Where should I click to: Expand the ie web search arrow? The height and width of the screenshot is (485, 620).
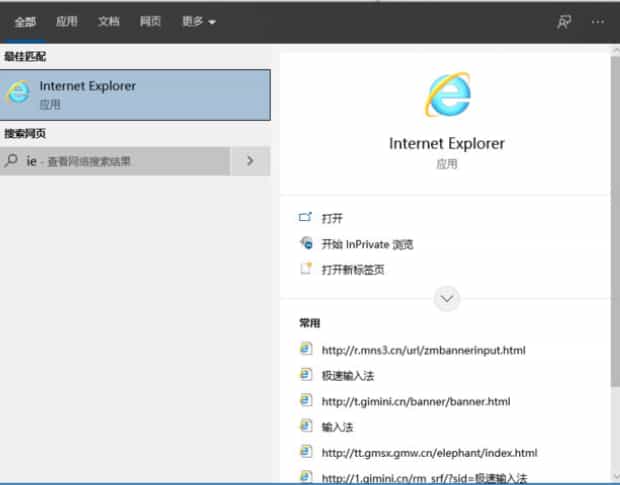(x=250, y=161)
